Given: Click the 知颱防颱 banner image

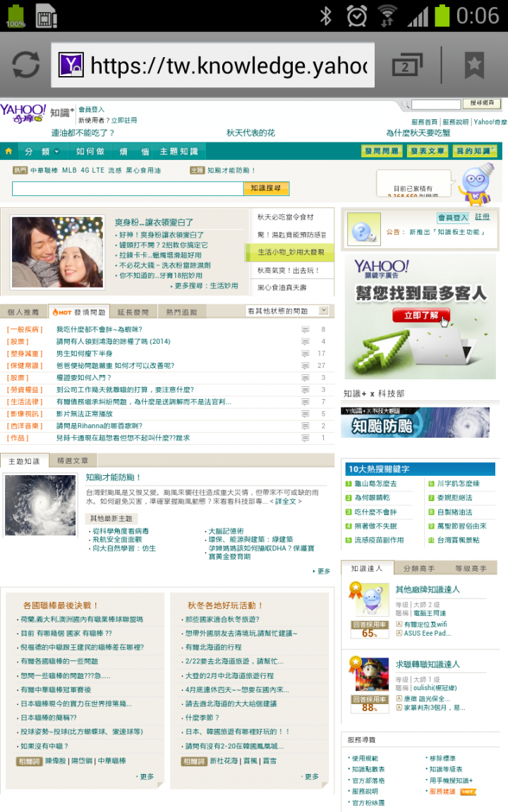Looking at the screenshot, I should click(x=415, y=423).
